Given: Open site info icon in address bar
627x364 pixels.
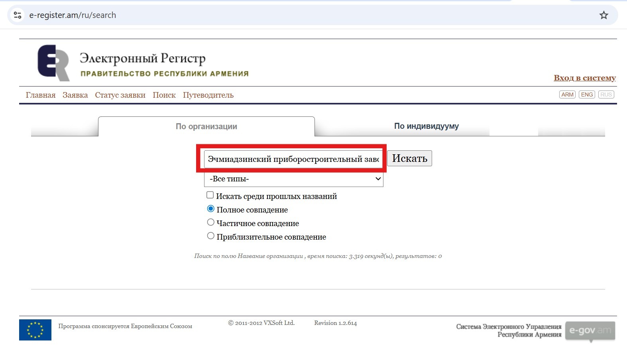Looking at the screenshot, I should (x=18, y=15).
